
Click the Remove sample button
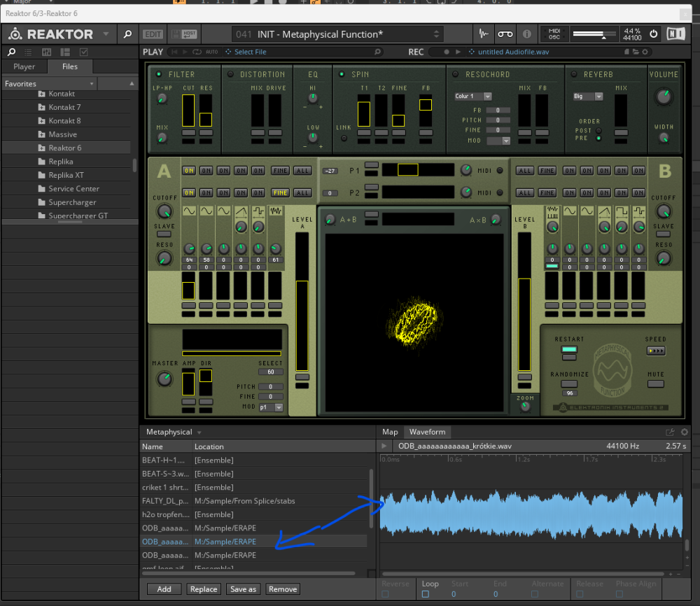pyautogui.click(x=283, y=589)
